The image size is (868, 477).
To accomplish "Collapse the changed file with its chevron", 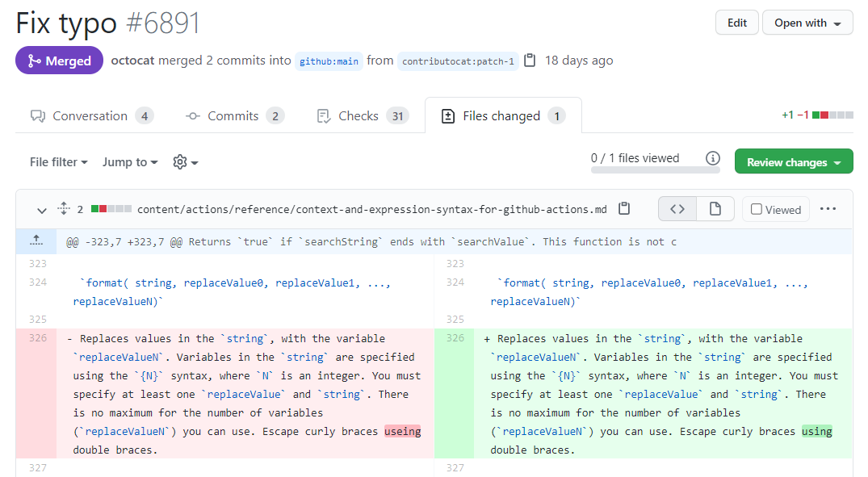I will coord(41,210).
